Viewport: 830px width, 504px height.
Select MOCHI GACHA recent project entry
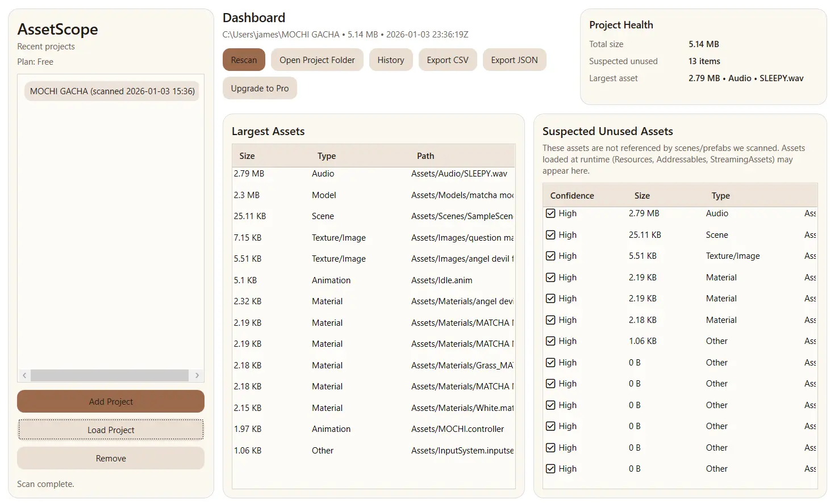point(112,91)
